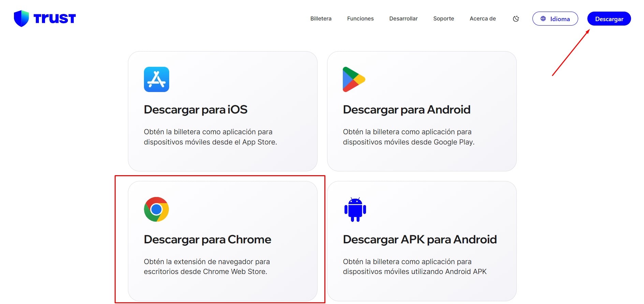Click the Trust shield logo
The height and width of the screenshot is (304, 644).
pos(21,18)
